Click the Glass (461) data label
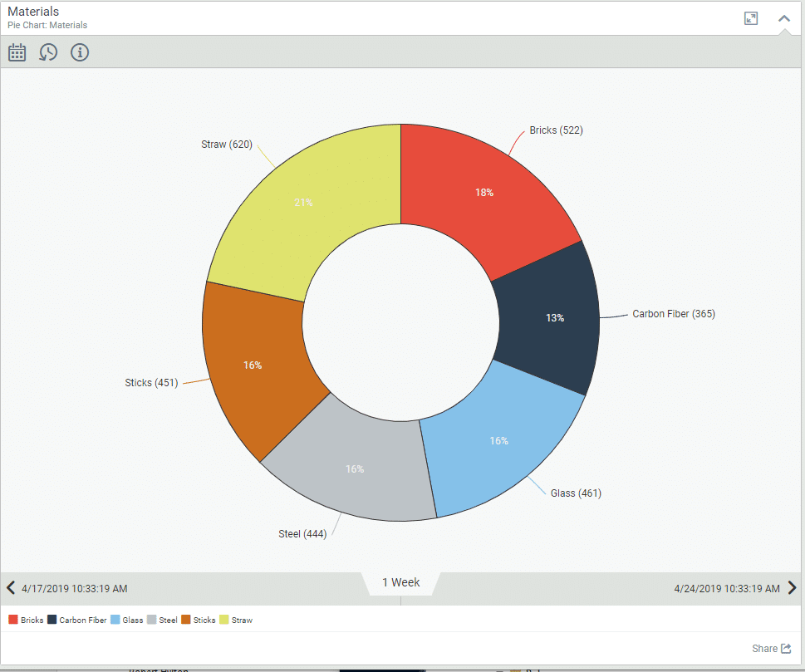 tap(576, 493)
